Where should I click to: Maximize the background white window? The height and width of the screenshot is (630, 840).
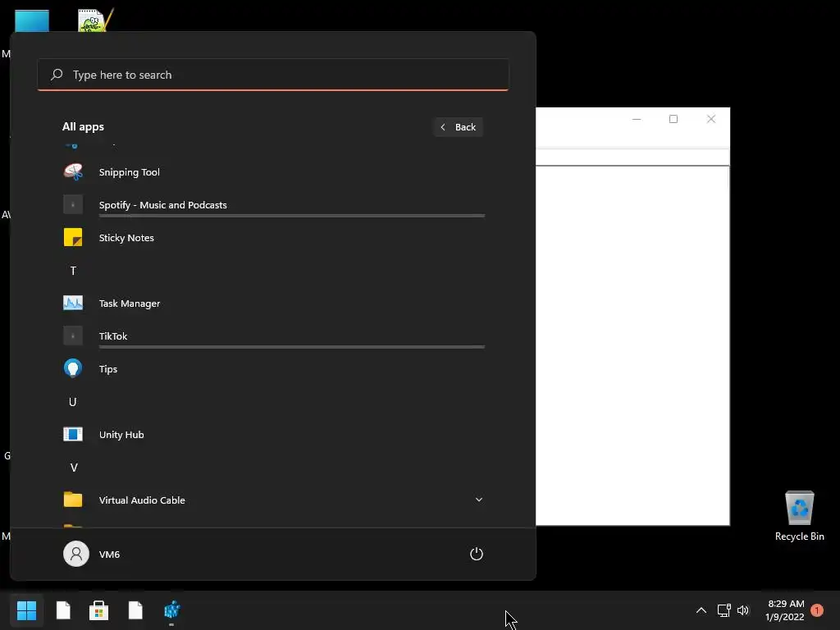[x=673, y=119]
